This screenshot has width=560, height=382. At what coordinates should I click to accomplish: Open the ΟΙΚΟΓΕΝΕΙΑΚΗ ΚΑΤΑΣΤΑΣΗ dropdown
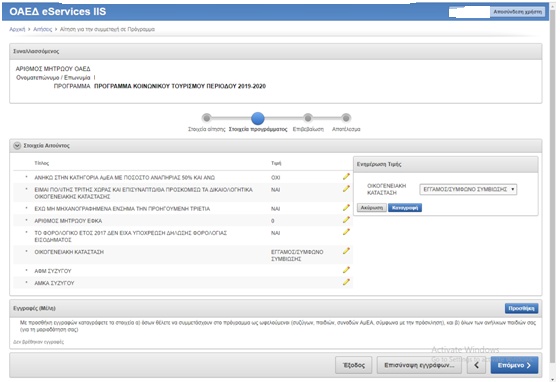468,189
